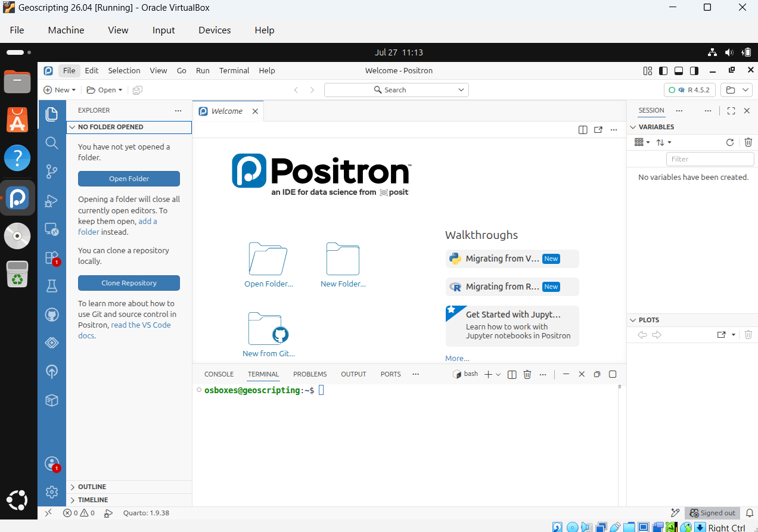Open Extensions view with badge 1

tap(52, 257)
